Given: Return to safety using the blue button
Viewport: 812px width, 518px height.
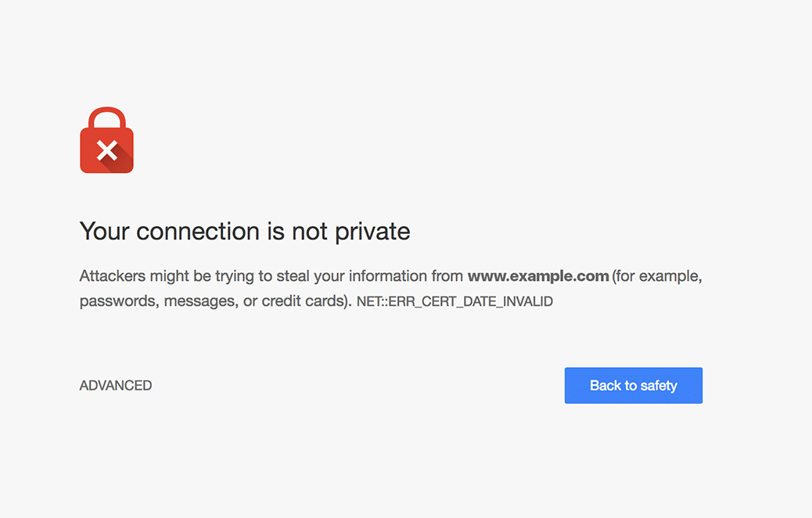Looking at the screenshot, I should point(633,385).
